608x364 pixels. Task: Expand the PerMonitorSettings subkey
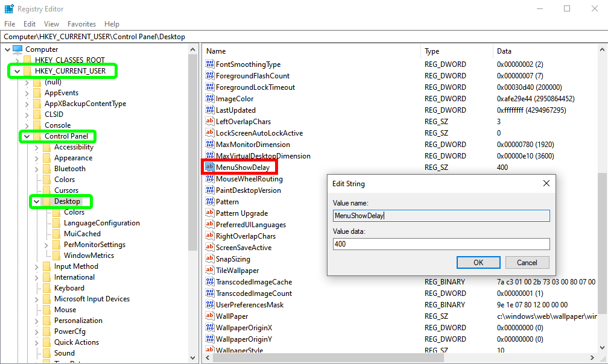[x=46, y=245]
